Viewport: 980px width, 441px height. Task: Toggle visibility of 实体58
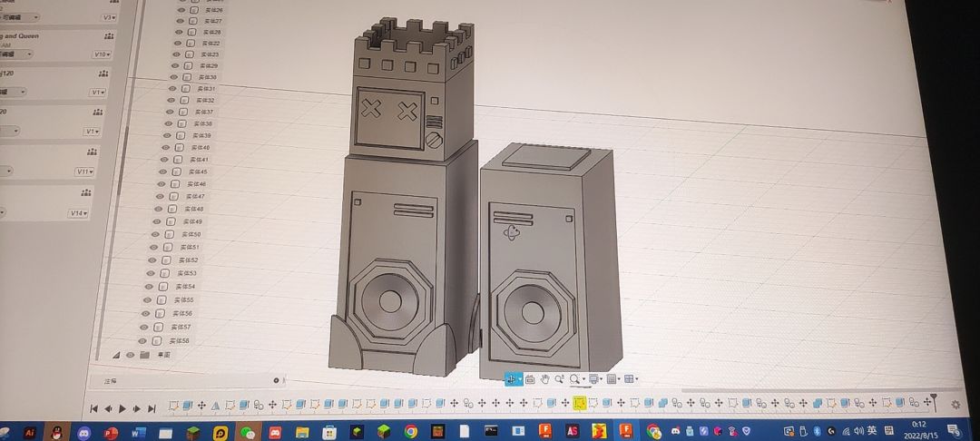[142, 341]
